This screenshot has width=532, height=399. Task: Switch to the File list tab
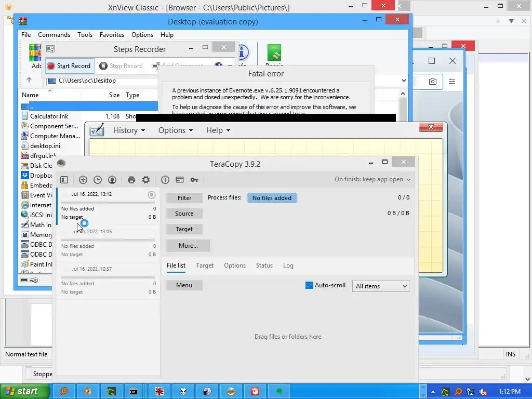pos(176,265)
